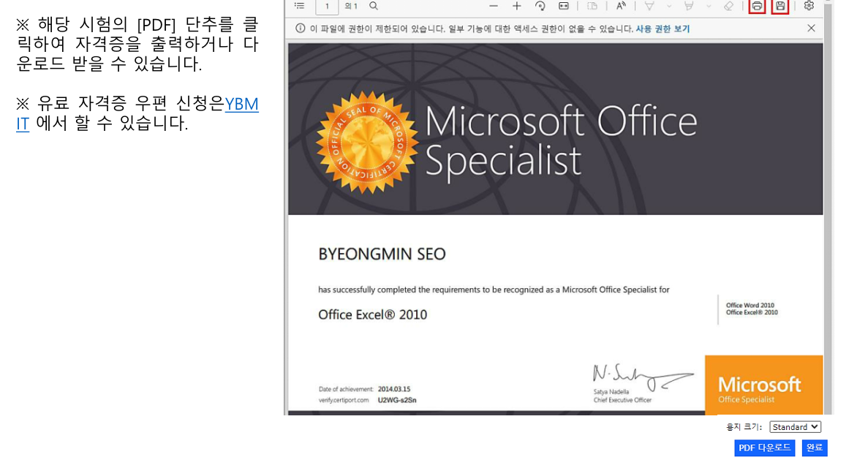Image resolution: width=868 pixels, height=468 pixels.
Task: Start read aloud
Action: click(x=621, y=6)
